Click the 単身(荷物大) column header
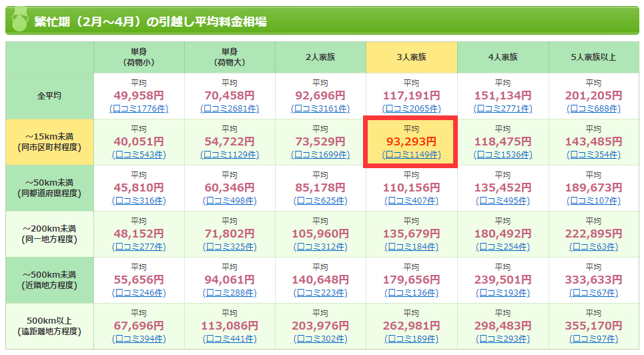Viewport: 644px width, 355px height. pos(230,57)
